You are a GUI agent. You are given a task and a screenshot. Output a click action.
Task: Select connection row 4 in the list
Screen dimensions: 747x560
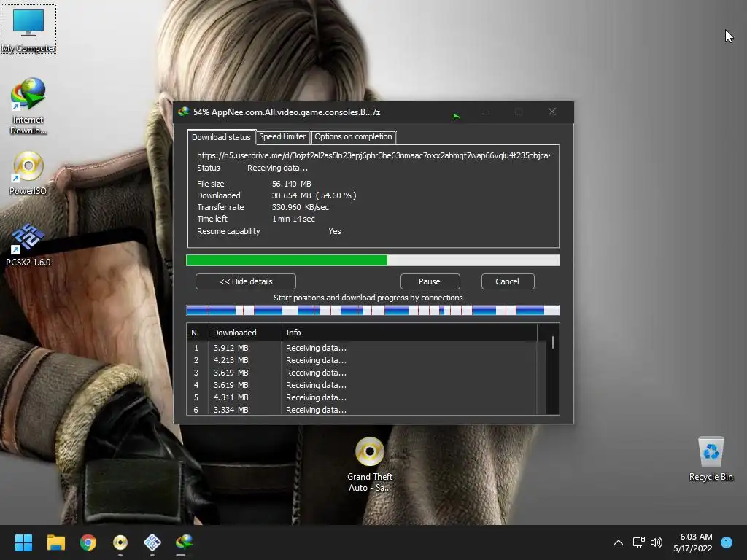[362, 385]
